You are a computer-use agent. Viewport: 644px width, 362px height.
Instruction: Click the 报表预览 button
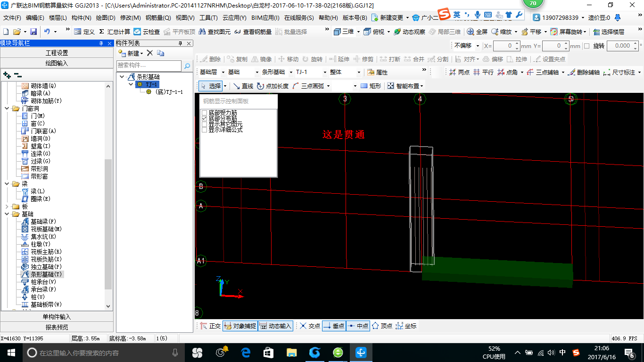(57, 327)
